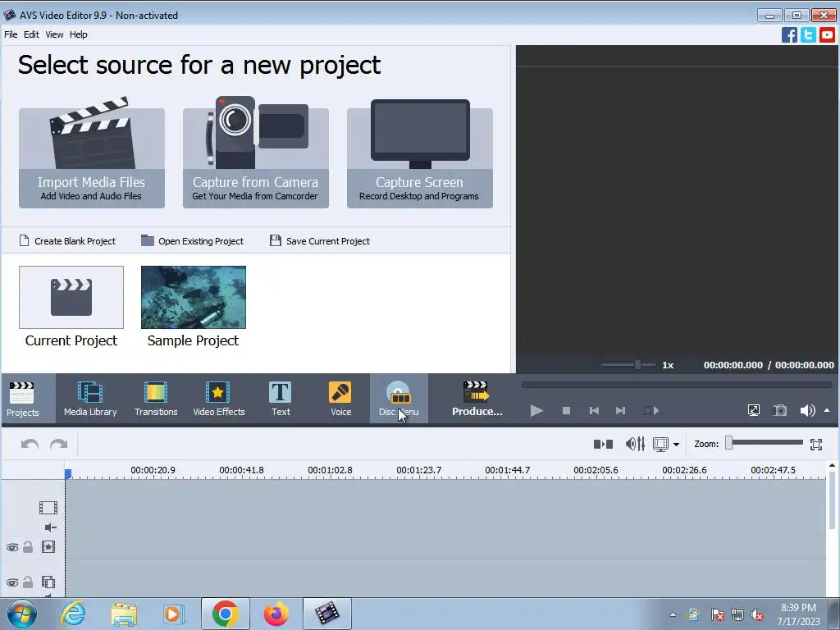Mute the preview volume speaker
Image resolution: width=840 pixels, height=630 pixels.
pos(807,410)
